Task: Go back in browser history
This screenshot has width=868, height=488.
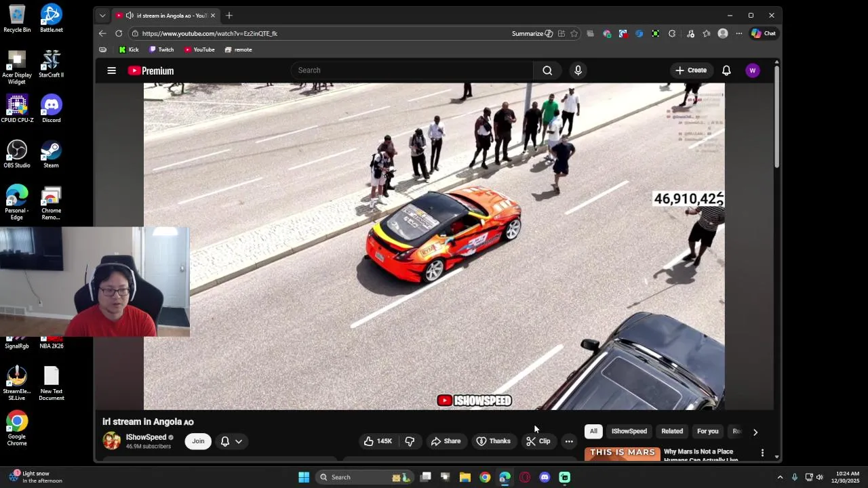Action: point(102,33)
